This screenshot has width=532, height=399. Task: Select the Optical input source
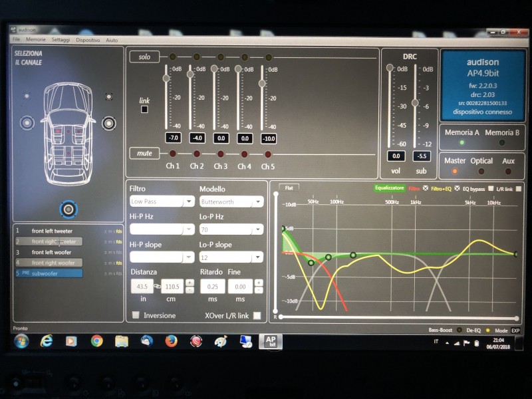[481, 172]
